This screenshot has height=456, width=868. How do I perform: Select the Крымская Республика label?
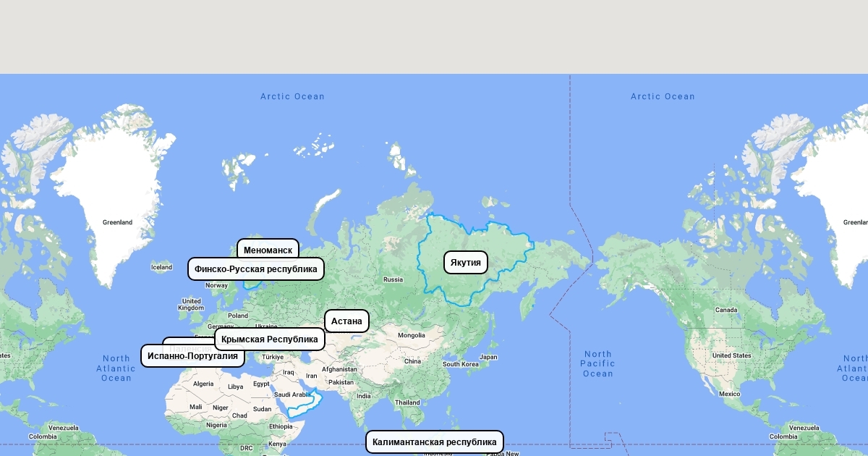[x=270, y=339]
